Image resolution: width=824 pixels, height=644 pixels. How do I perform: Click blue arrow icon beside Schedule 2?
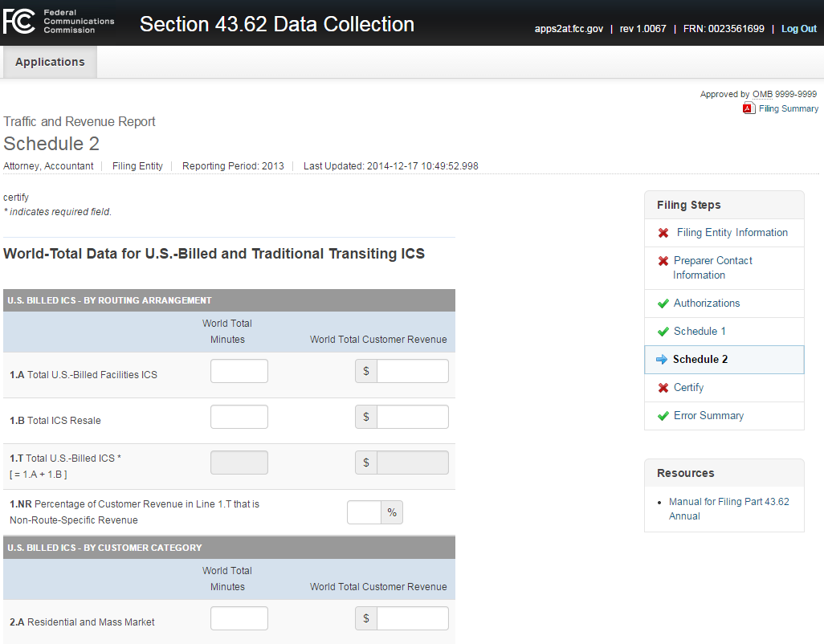pyautogui.click(x=662, y=360)
